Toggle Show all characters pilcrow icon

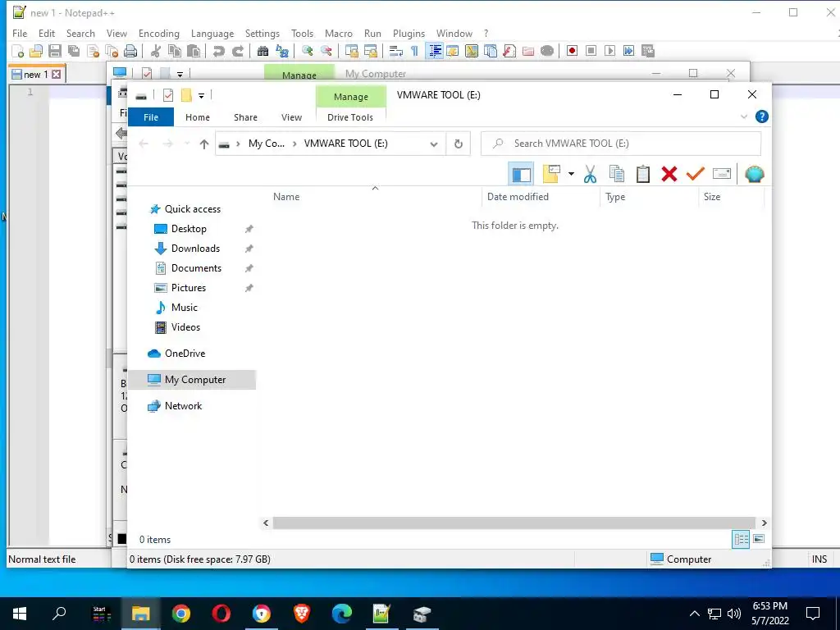coord(414,51)
